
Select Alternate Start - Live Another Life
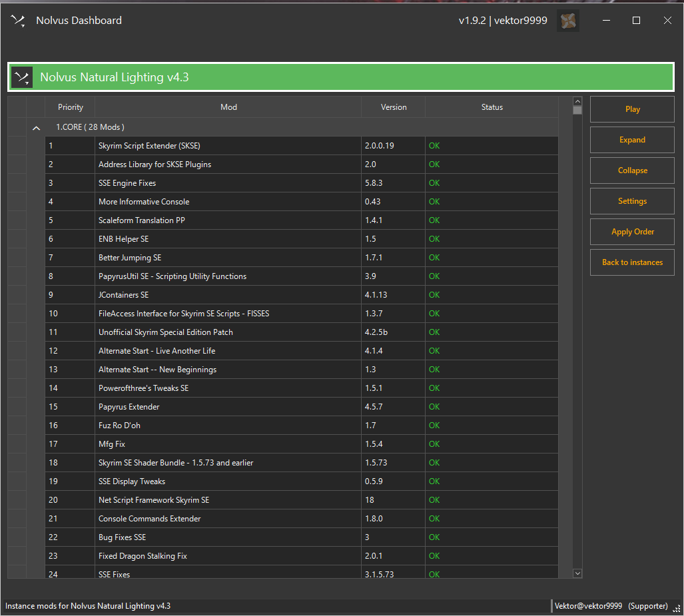coord(302,351)
